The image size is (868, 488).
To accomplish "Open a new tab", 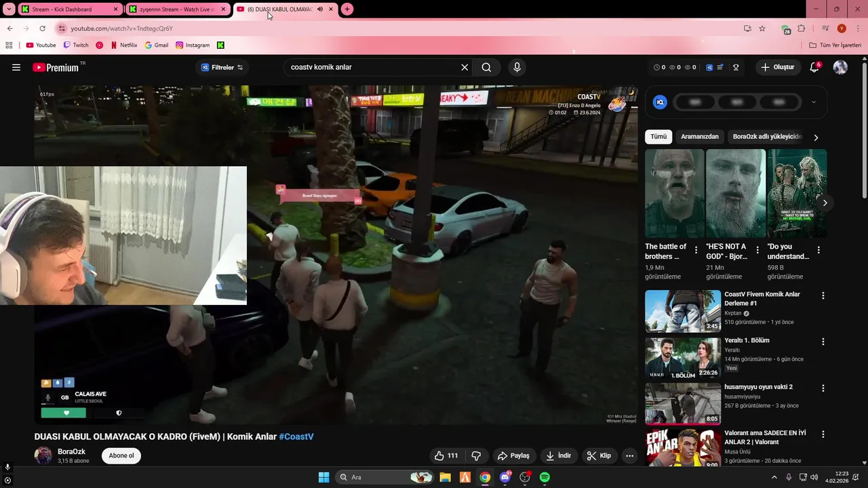I will [x=347, y=9].
